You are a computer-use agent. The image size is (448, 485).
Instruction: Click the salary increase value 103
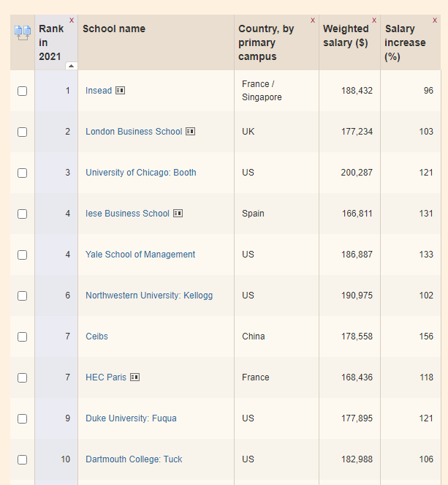pos(426,132)
